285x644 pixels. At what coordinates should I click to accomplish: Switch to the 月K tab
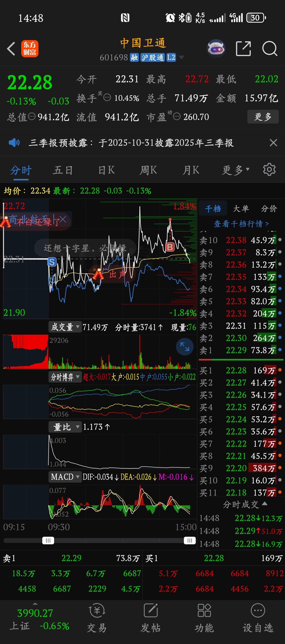[191, 170]
